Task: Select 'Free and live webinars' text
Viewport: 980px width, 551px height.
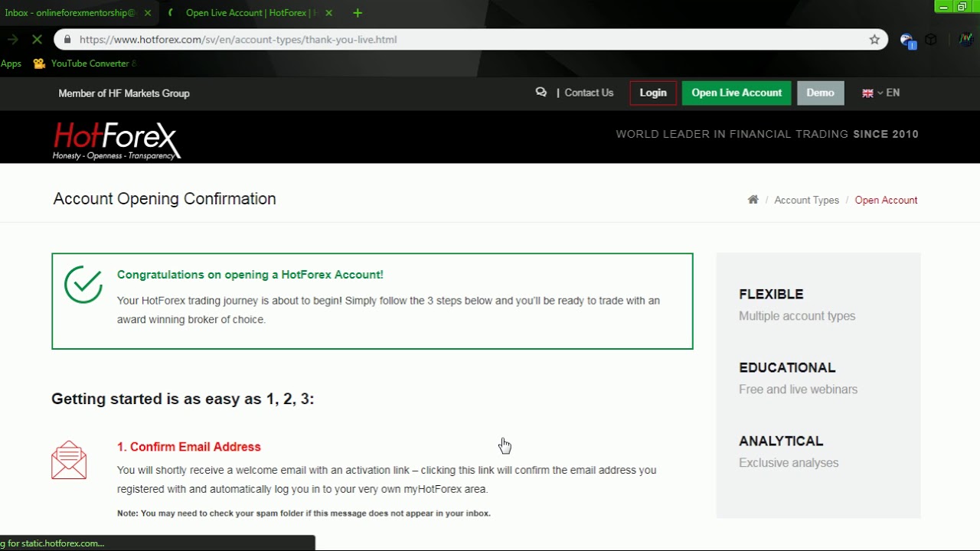Action: 798,390
